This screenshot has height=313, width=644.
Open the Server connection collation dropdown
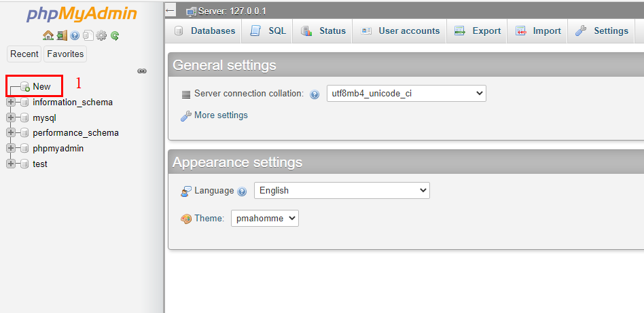(406, 94)
